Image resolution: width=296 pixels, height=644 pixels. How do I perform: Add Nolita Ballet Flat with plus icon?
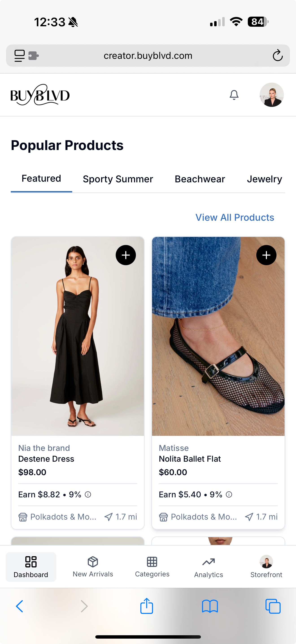click(x=266, y=255)
